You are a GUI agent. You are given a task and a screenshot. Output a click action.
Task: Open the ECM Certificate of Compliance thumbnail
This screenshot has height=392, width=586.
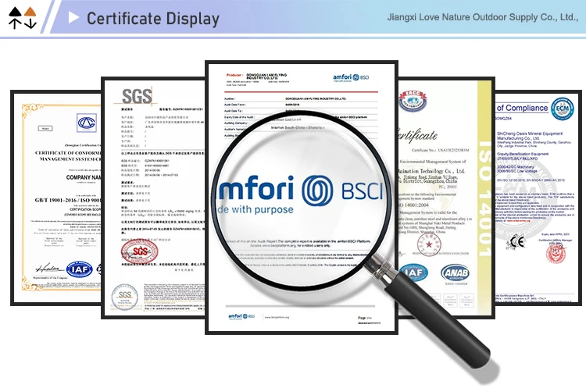coord(538,198)
